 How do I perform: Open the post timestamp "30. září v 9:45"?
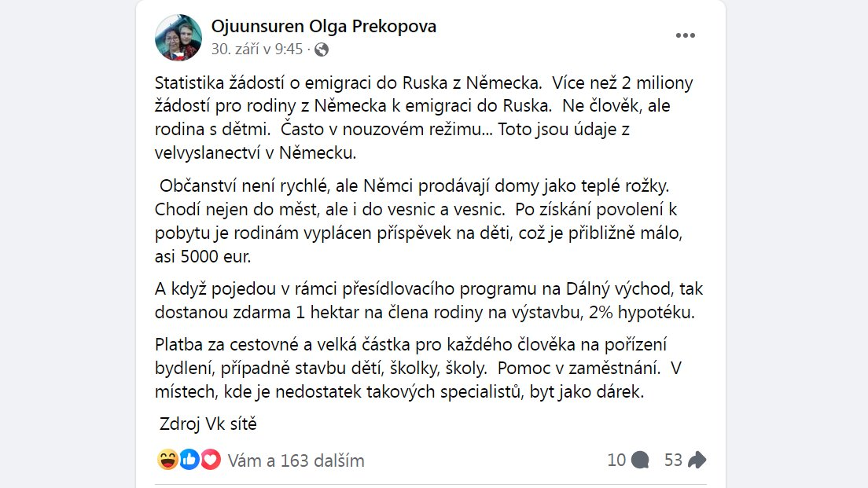256,50
